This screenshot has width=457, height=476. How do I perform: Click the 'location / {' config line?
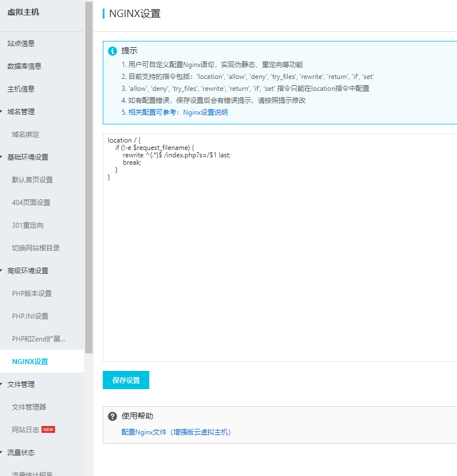point(124,140)
